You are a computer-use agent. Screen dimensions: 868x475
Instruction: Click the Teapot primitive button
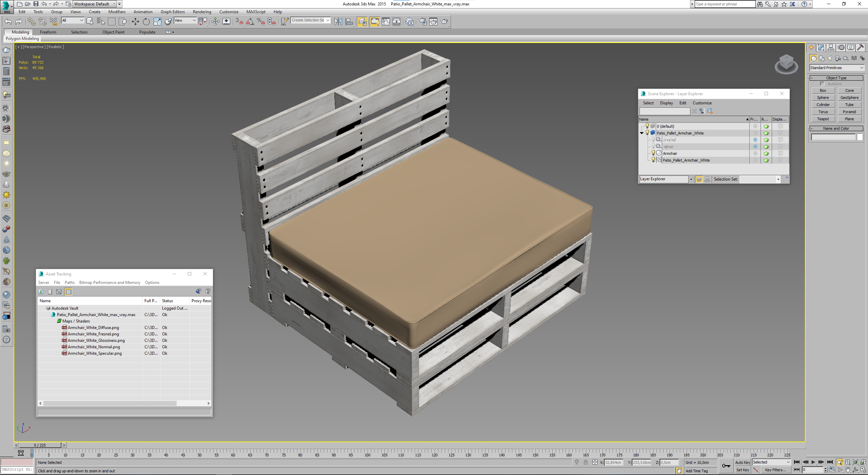[x=823, y=119]
